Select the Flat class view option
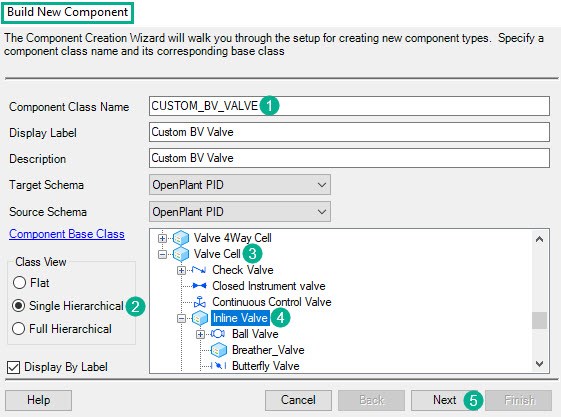 click(19, 283)
